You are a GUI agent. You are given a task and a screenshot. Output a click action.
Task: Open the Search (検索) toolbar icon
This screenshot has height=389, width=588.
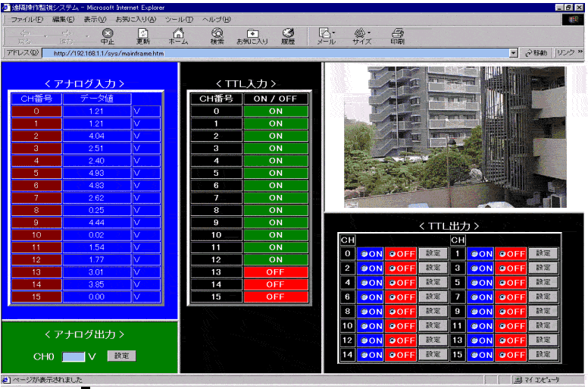tap(217, 34)
